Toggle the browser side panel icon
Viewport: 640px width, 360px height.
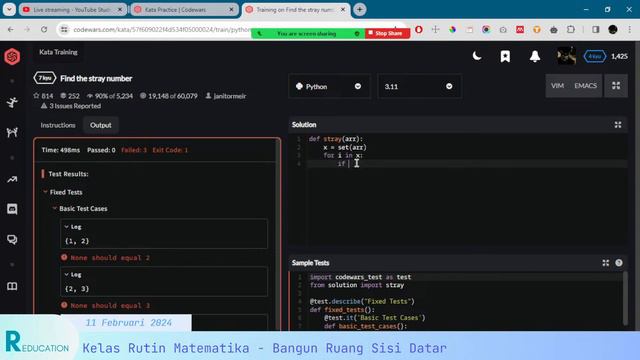(596, 29)
